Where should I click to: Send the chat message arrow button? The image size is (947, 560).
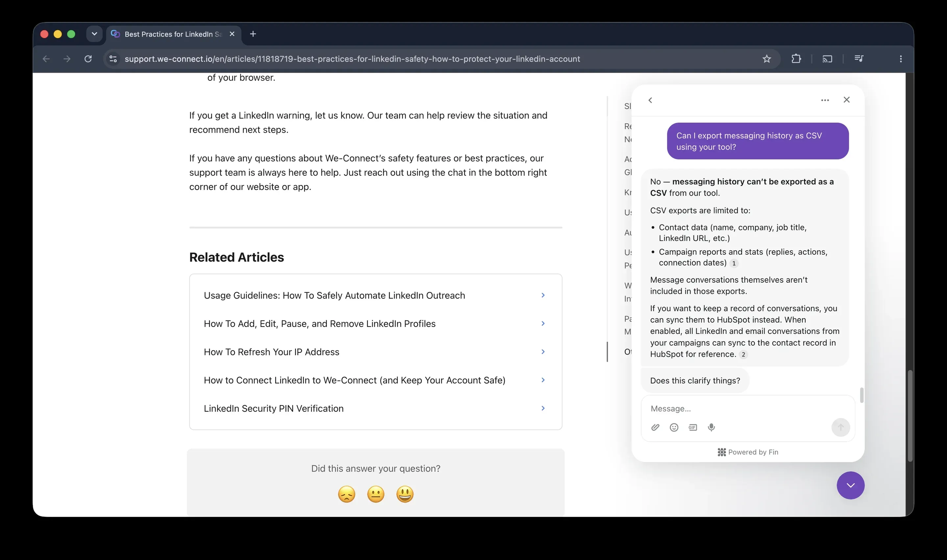840,427
